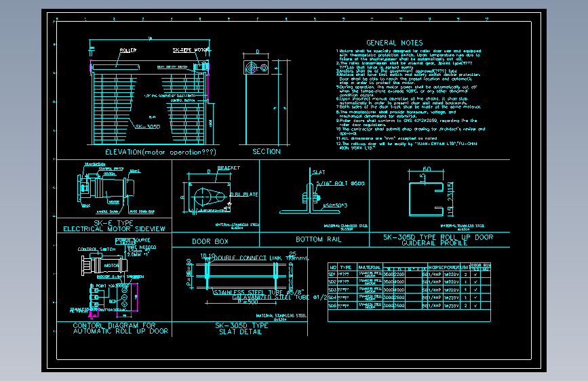Click the CONTORL DIAGRAM FOR title line
Image resolution: width=588 pixels, height=381 pixels.
tap(114, 325)
